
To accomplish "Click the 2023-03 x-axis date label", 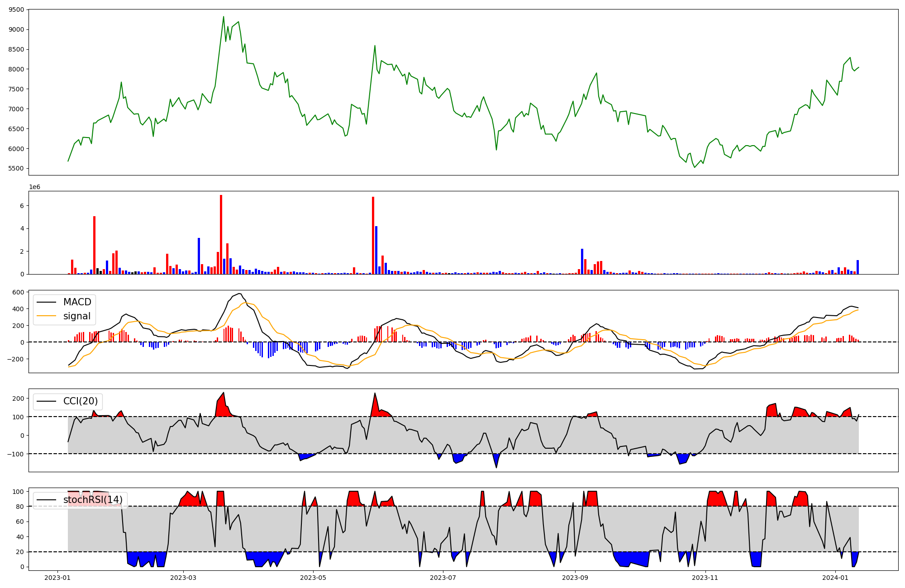I will (183, 578).
